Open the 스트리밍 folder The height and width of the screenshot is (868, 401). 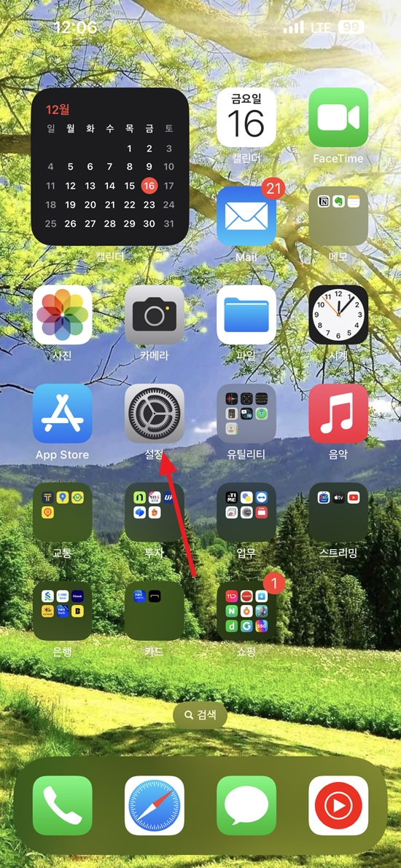click(x=338, y=512)
